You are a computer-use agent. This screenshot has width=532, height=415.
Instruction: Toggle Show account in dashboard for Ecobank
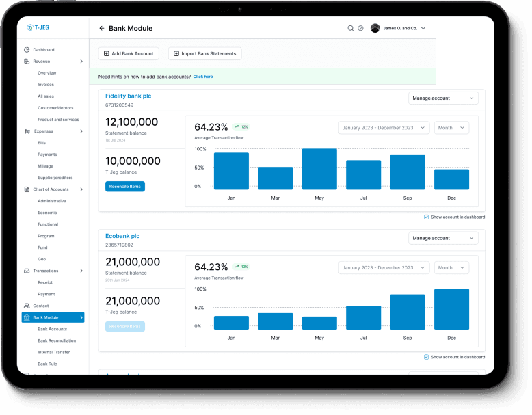coord(426,357)
